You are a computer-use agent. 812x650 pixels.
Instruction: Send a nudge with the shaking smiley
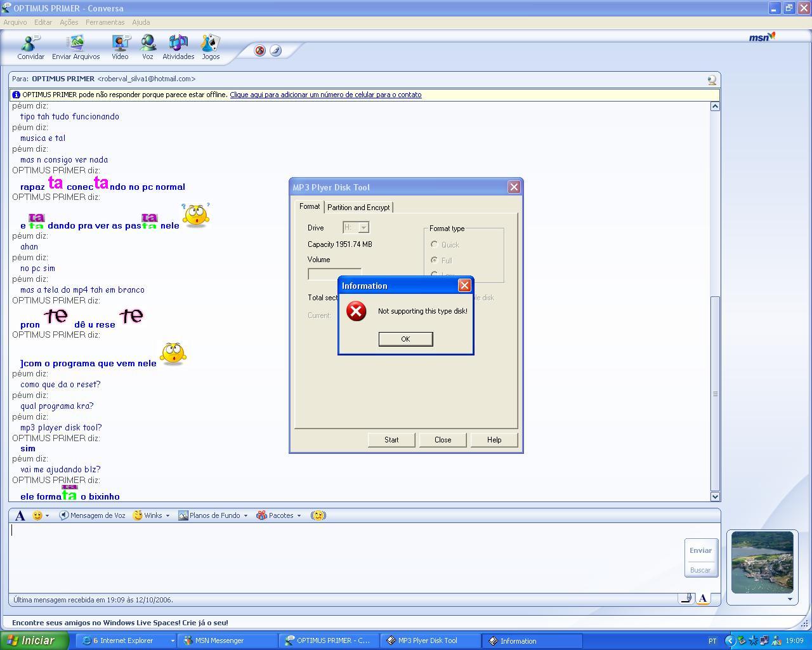(x=318, y=515)
